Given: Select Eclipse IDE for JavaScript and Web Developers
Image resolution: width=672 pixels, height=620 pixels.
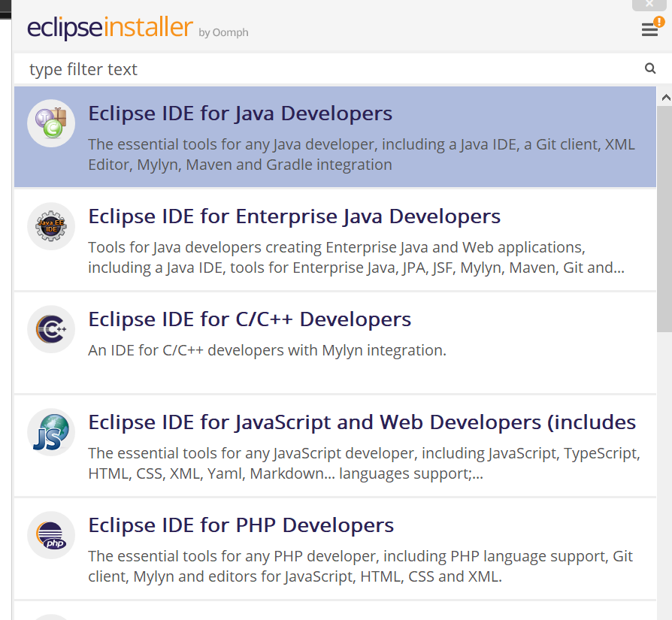Looking at the screenshot, I should pos(362,422).
